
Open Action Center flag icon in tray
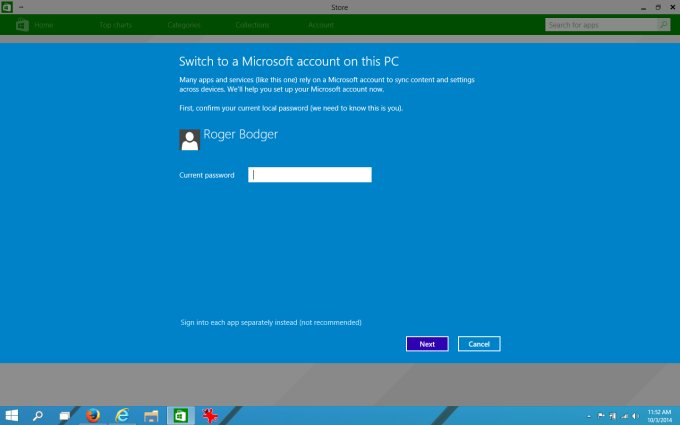pyautogui.click(x=601, y=416)
